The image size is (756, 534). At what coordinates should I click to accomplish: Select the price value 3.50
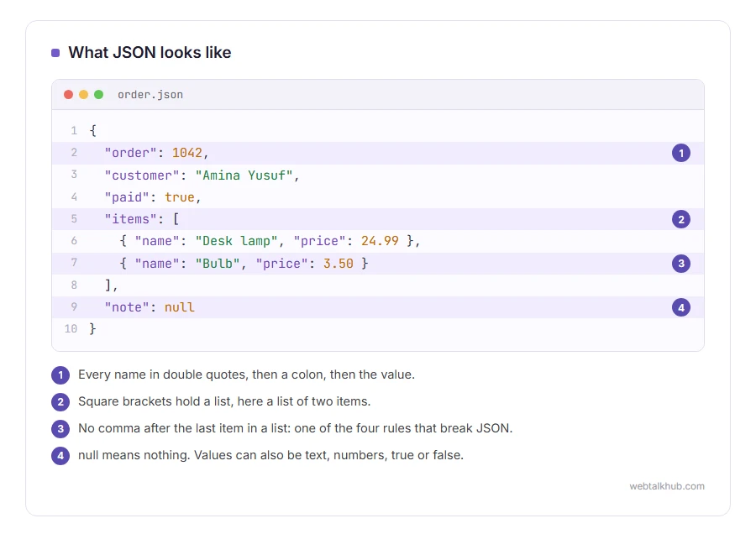[x=339, y=263]
